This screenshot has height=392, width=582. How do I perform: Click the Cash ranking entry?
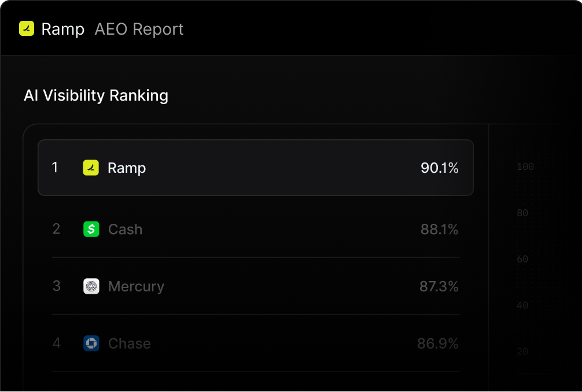coord(255,229)
